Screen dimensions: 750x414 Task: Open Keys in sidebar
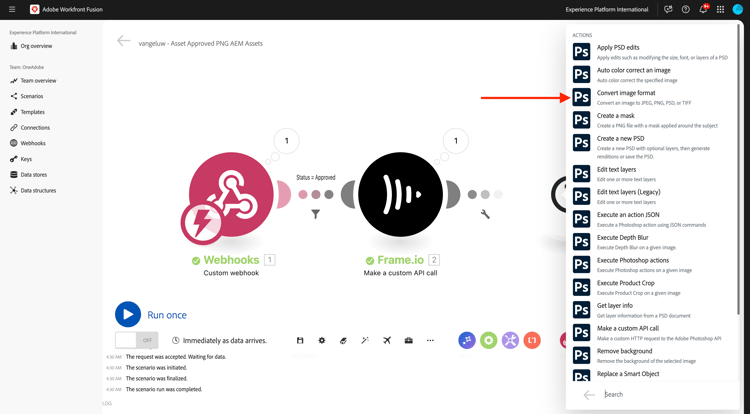[21, 159]
